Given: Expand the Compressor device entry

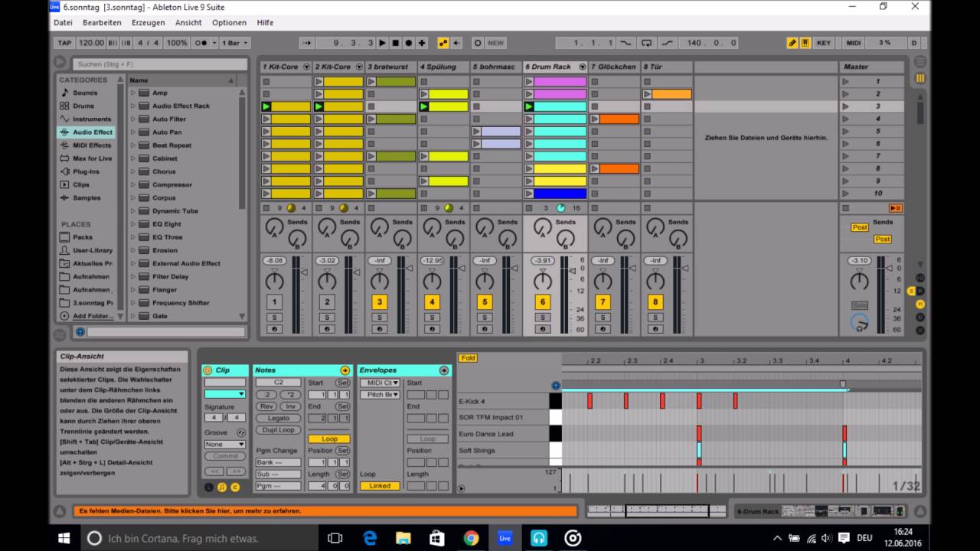Looking at the screenshot, I should (x=133, y=185).
